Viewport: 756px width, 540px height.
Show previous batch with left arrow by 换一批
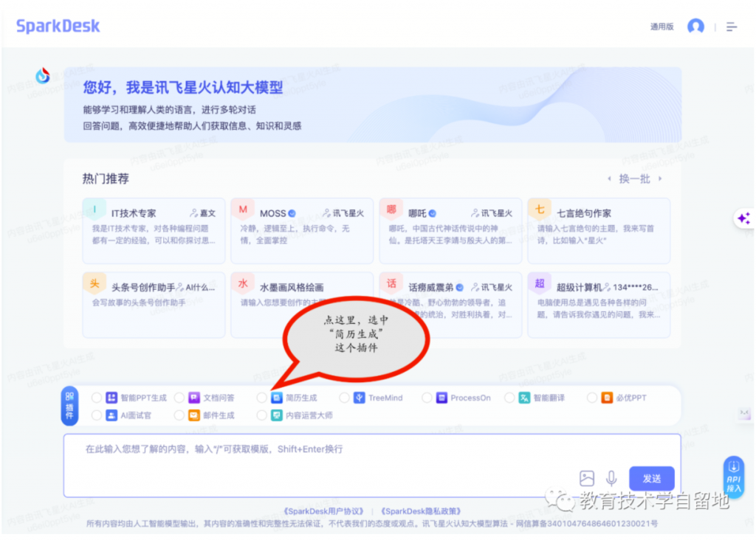pos(609,179)
